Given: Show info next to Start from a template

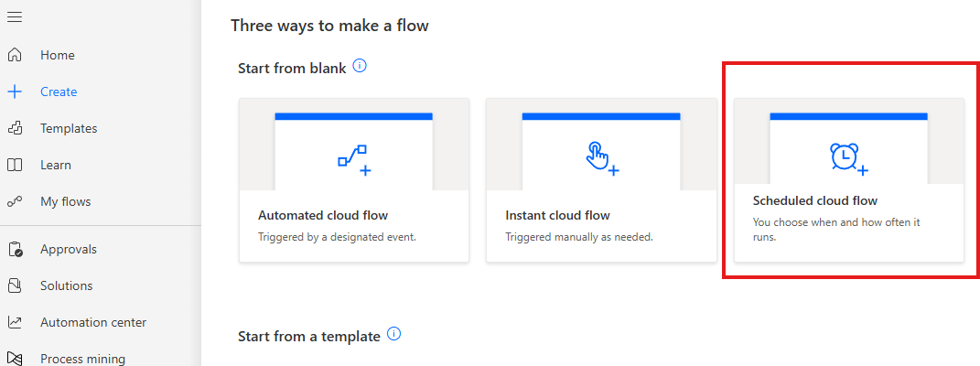Looking at the screenshot, I should click(393, 334).
